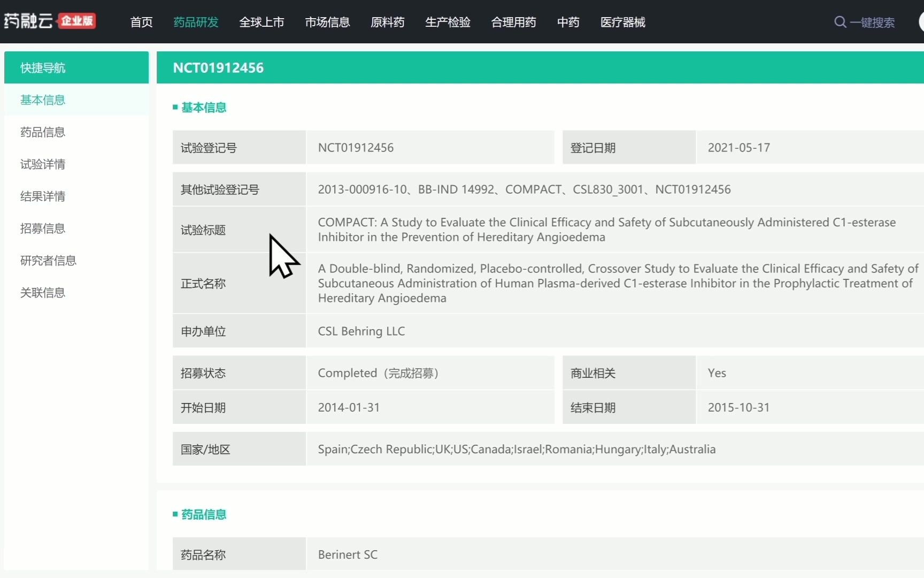Viewport: 924px width, 578px height.
Task: Jump to 基本信息 in sidebar
Action: click(x=76, y=100)
